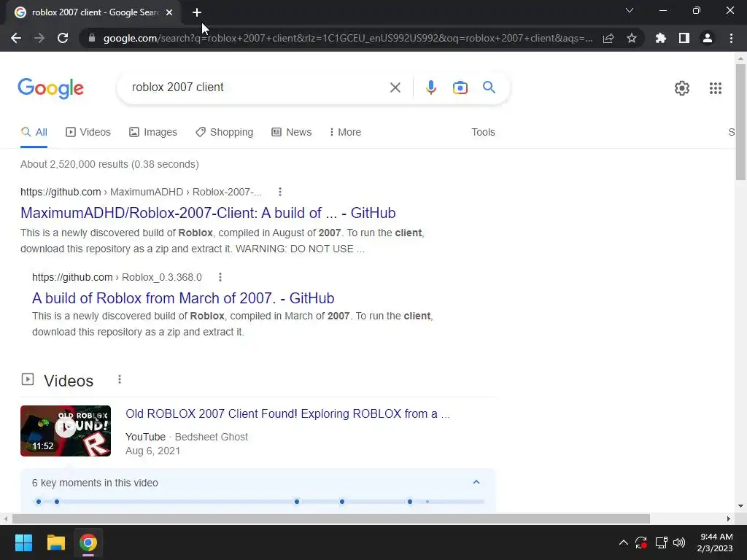Click the horizontal page scrollbar
Screen dimensions: 747x560
pyautogui.click(x=331, y=518)
